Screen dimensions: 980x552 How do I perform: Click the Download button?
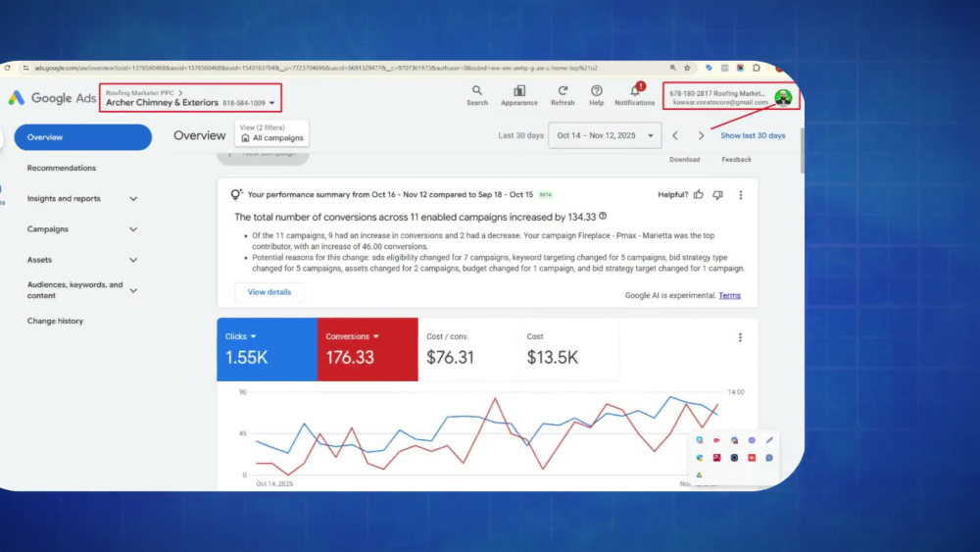pyautogui.click(x=684, y=160)
